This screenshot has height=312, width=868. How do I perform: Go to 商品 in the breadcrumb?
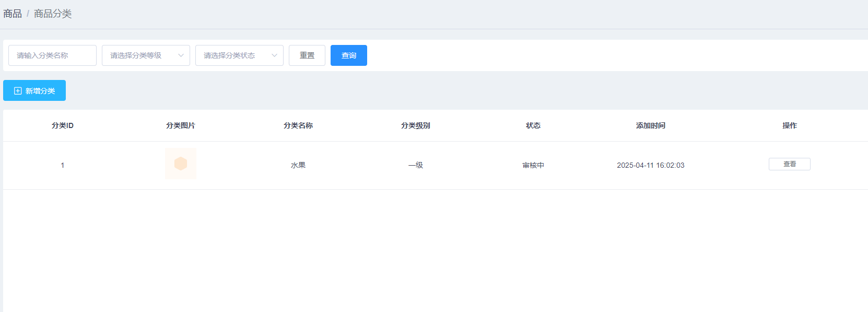13,14
